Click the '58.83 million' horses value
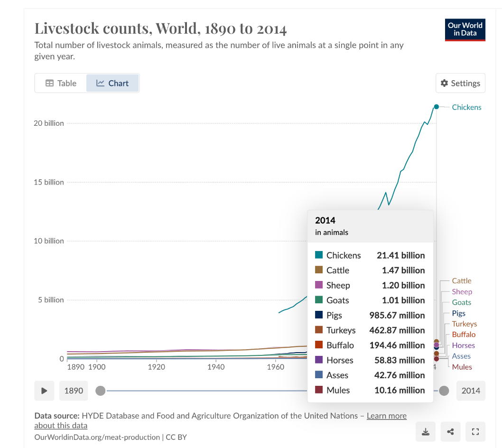Image resolution: width=502 pixels, height=448 pixels. pyautogui.click(x=400, y=360)
